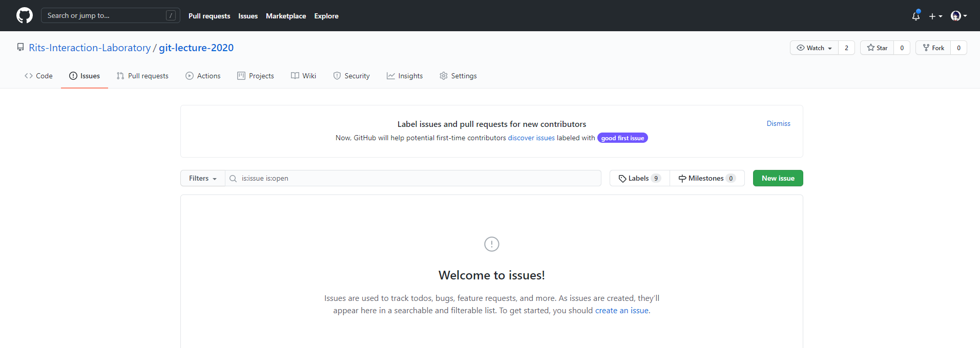Screen dimensions: 980x348
Task: Click the purple 'good first issue' label
Action: click(622, 138)
